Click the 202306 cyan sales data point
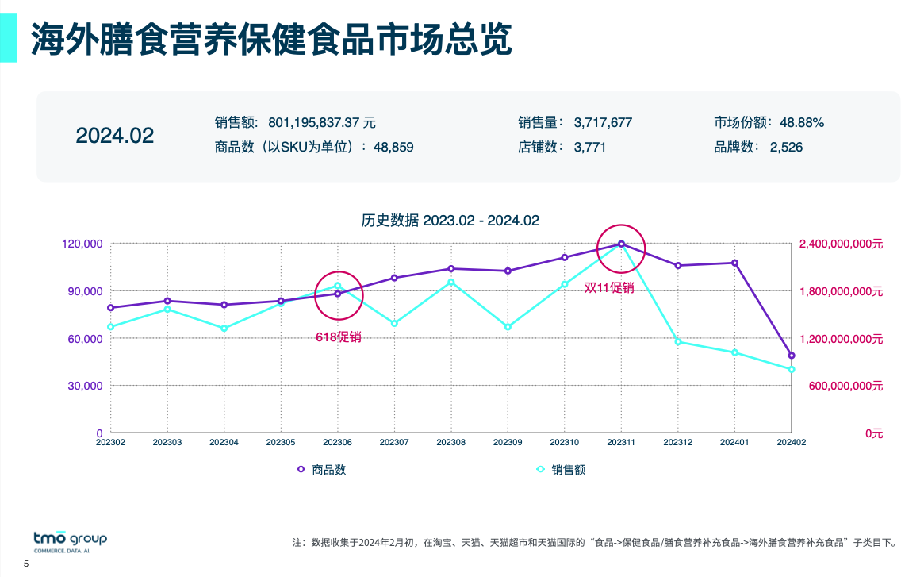The width and height of the screenshot is (924, 577). 338,286
